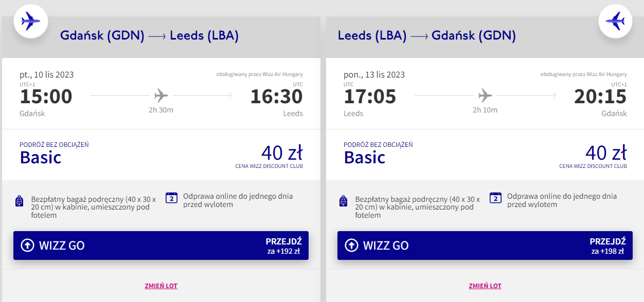Click the Basic fare title in return card
Viewport: 644px width, 302px height.
tap(365, 157)
